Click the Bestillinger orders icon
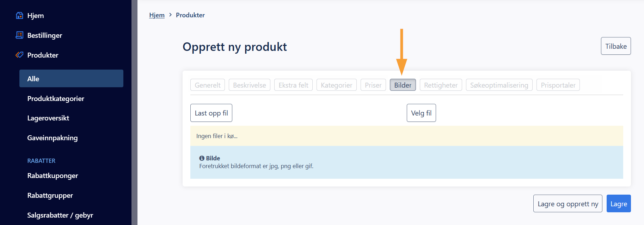Screen dimensions: 644x225 click(x=20, y=35)
